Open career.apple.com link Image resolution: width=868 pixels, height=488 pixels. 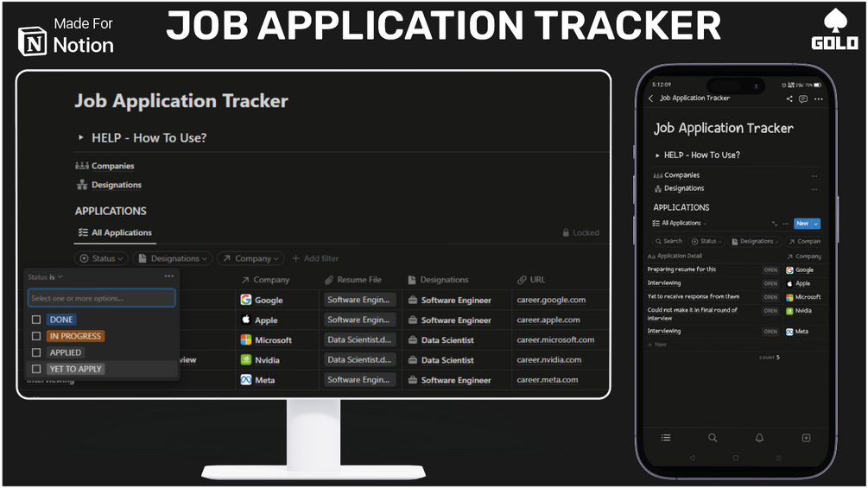tap(548, 320)
